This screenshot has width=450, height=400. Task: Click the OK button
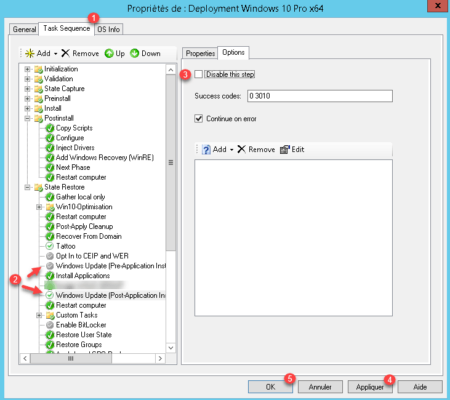(x=270, y=387)
